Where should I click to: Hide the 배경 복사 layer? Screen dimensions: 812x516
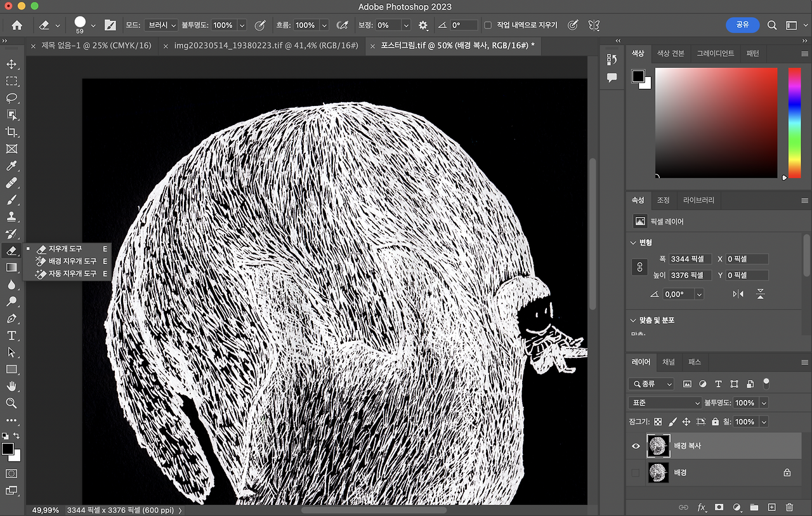coord(636,446)
